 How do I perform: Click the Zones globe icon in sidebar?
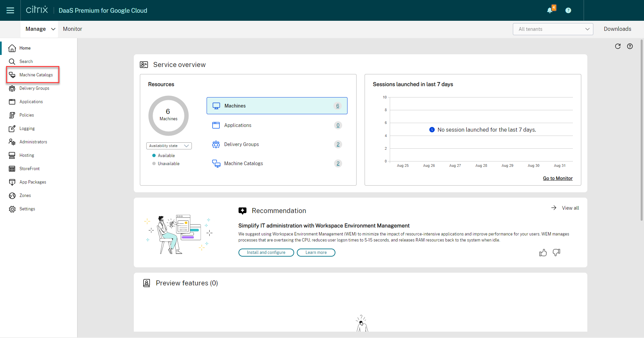12,195
